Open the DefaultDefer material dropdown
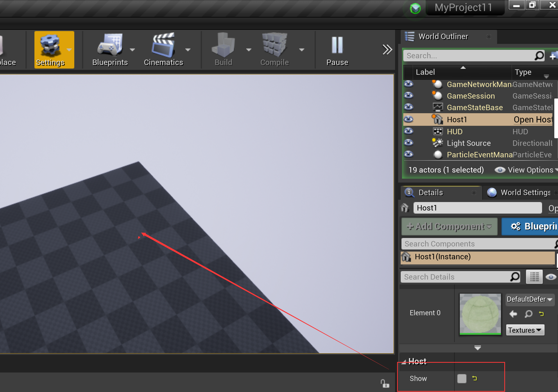 pyautogui.click(x=529, y=299)
